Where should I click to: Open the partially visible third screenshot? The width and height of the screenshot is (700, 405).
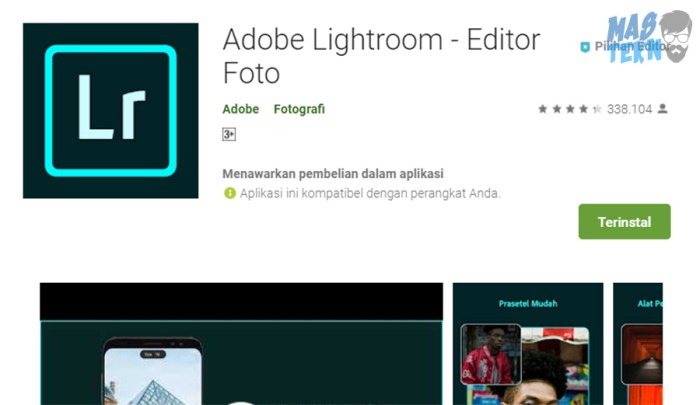coord(638,344)
